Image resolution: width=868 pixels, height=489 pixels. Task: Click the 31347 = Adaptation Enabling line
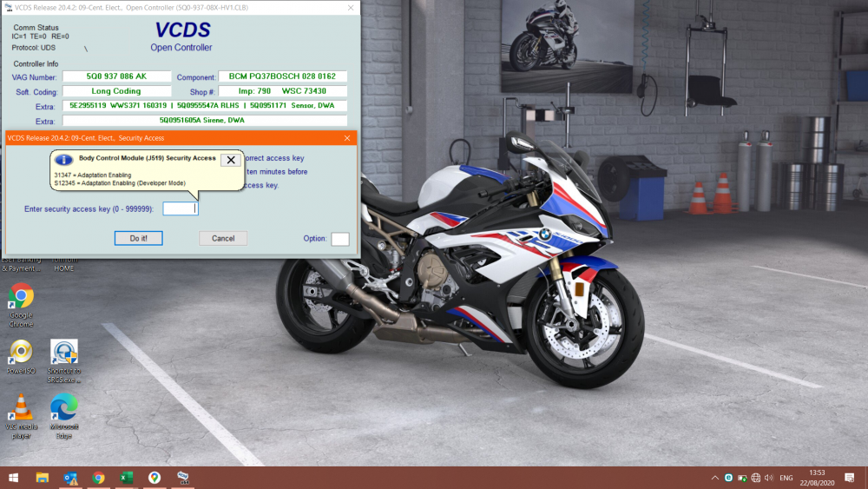93,175
